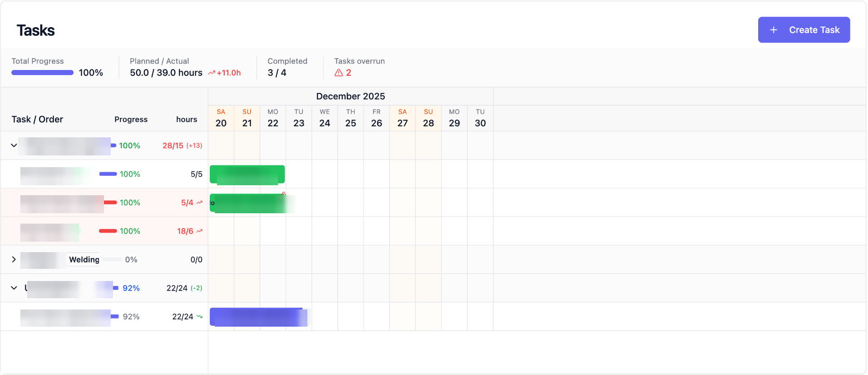Click the Completed 3 / 4 value
This screenshot has height=375, width=868.
tap(277, 73)
